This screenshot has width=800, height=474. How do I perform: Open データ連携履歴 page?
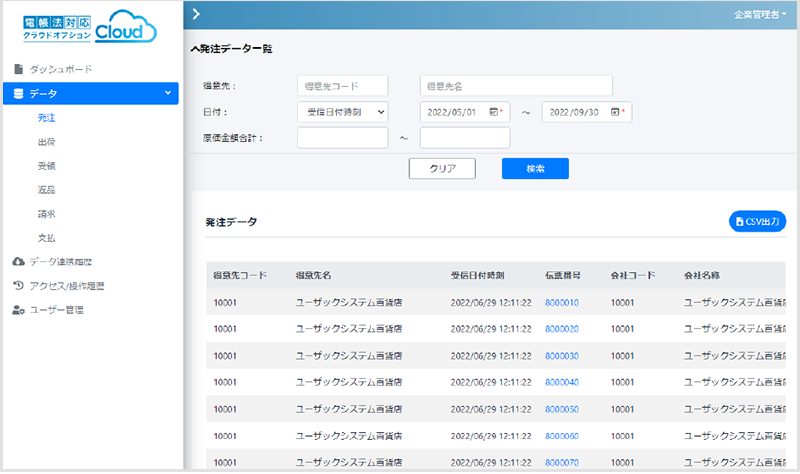coord(61,262)
